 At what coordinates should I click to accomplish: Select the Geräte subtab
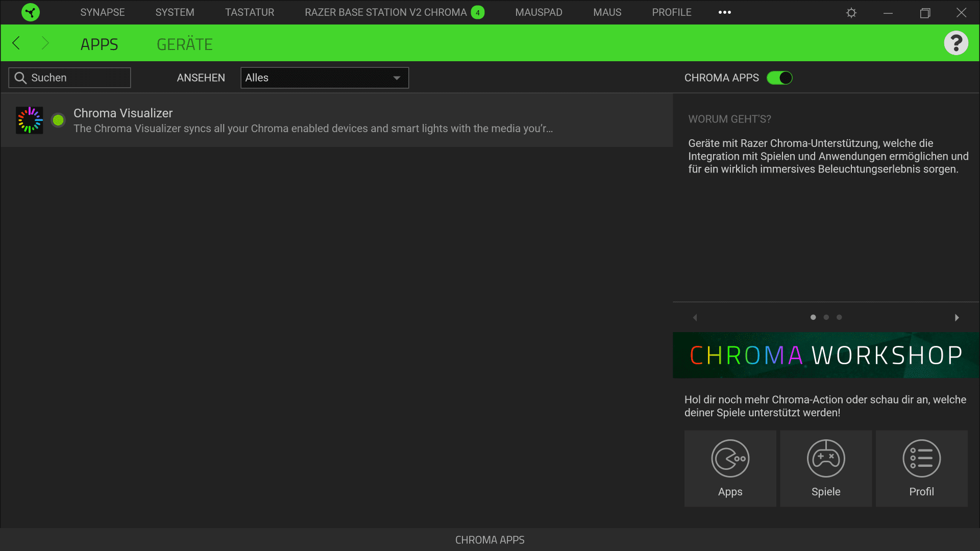coord(185,44)
